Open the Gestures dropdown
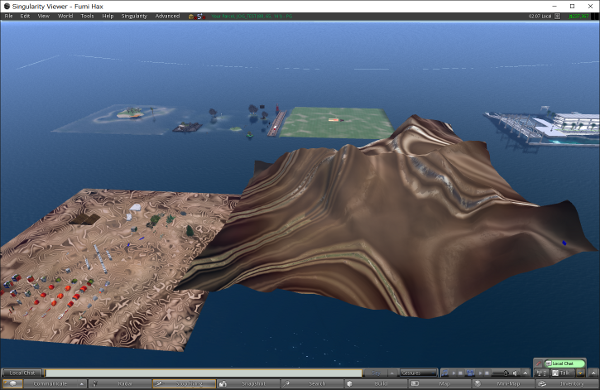 (x=418, y=373)
